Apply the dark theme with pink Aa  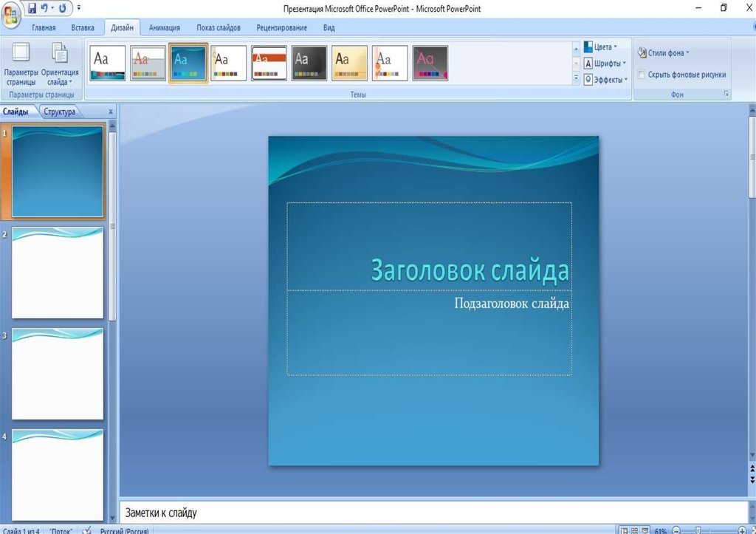pos(430,64)
